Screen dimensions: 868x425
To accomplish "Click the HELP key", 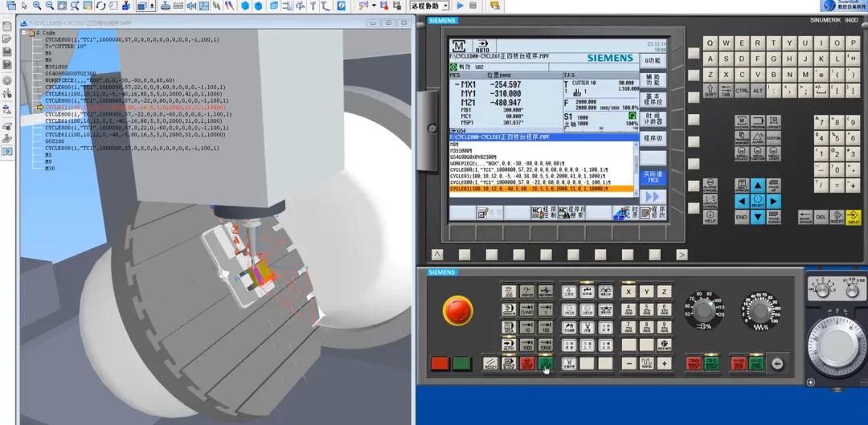I will [710, 217].
